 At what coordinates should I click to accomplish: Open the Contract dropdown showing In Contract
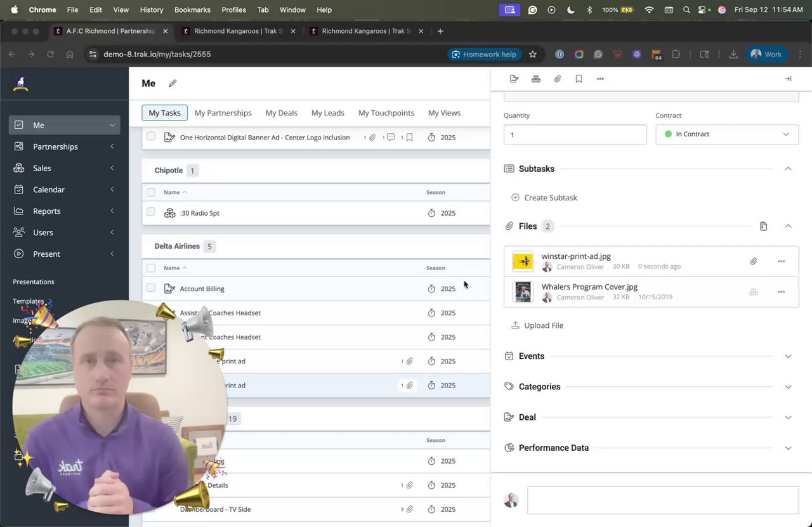[x=727, y=134]
